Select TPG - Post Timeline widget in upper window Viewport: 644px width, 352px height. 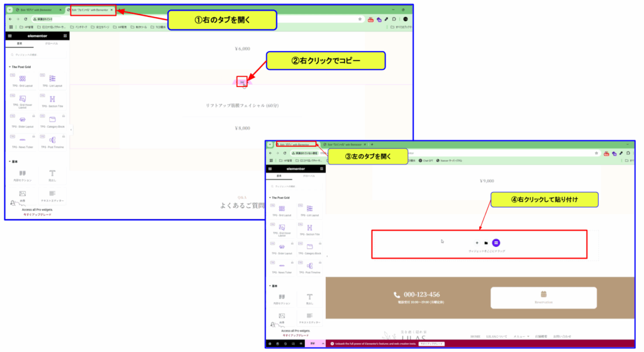pos(52,142)
